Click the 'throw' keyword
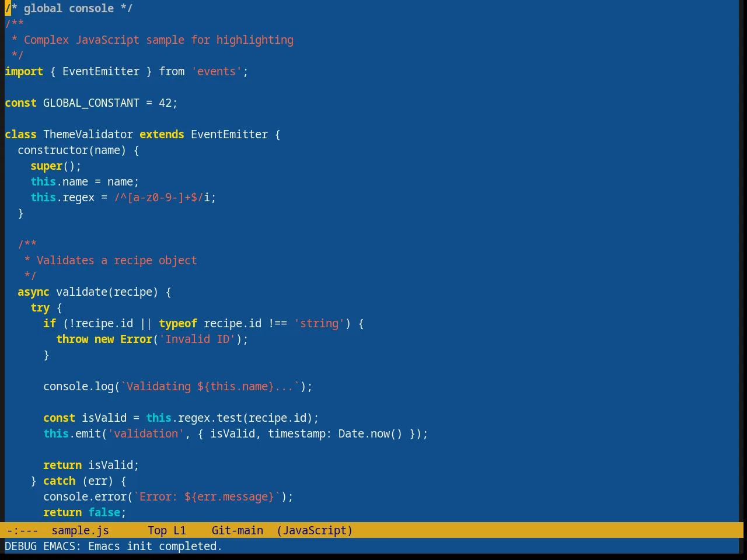 [x=72, y=339]
